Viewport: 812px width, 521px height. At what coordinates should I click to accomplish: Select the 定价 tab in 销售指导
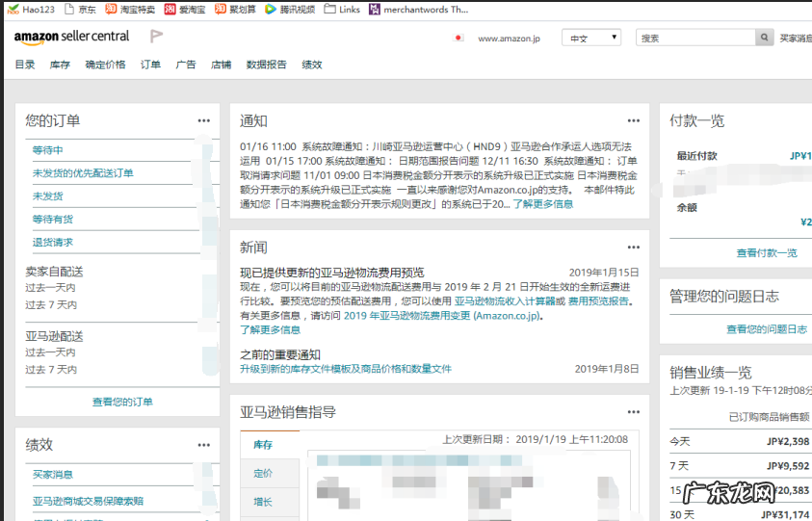tap(270, 474)
